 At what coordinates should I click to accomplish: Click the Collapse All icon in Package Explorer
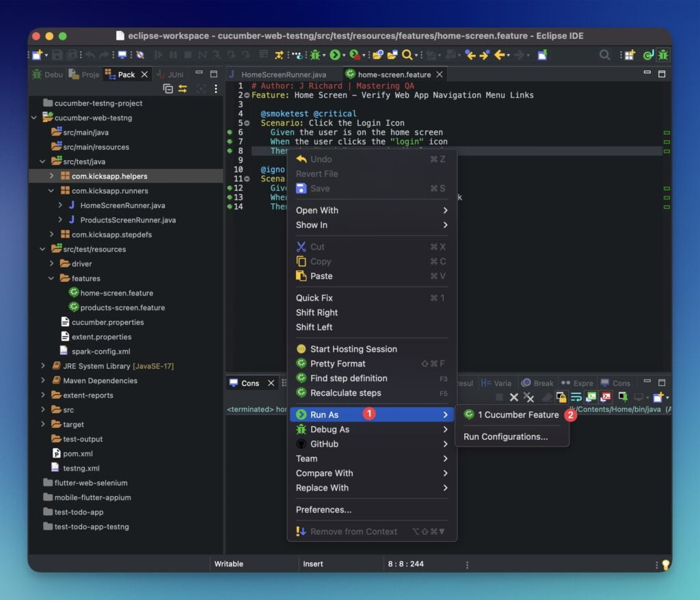tap(168, 88)
